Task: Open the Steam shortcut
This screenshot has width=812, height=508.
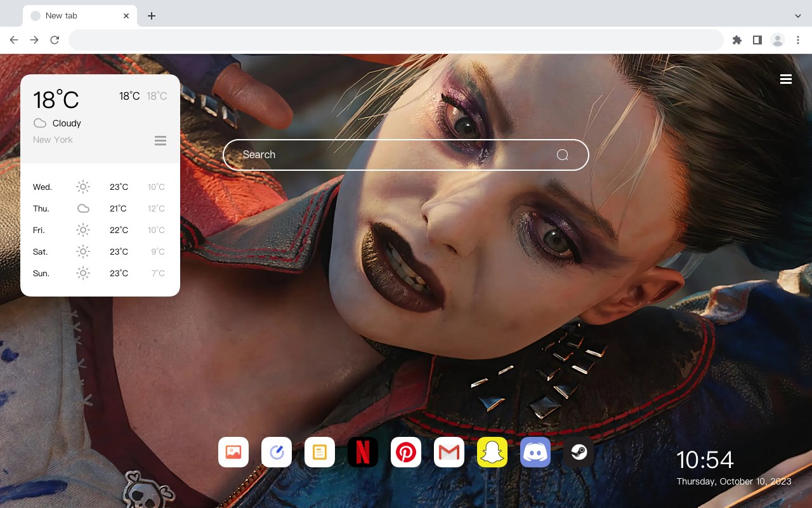Action: pos(579,452)
